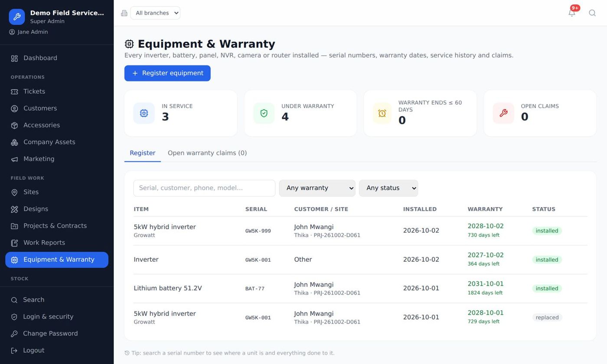Click the Under Warranty shield icon
This screenshot has width=607, height=364.
click(264, 113)
